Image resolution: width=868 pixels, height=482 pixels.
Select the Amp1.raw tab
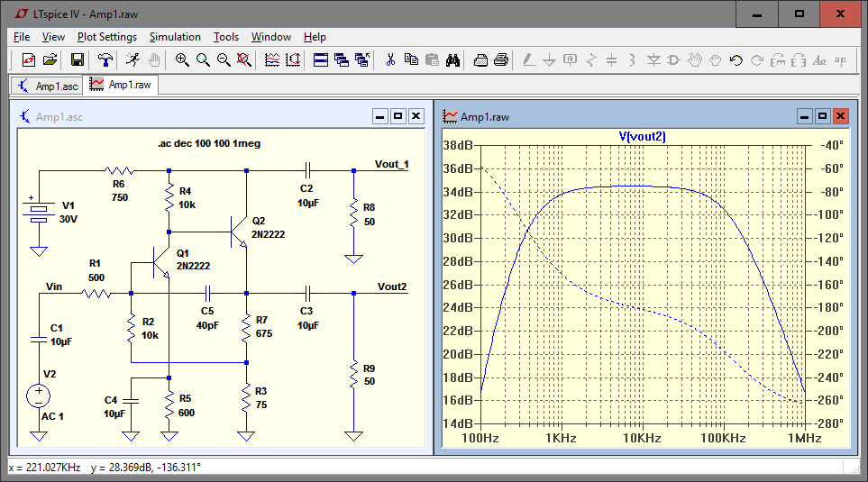coord(121,86)
